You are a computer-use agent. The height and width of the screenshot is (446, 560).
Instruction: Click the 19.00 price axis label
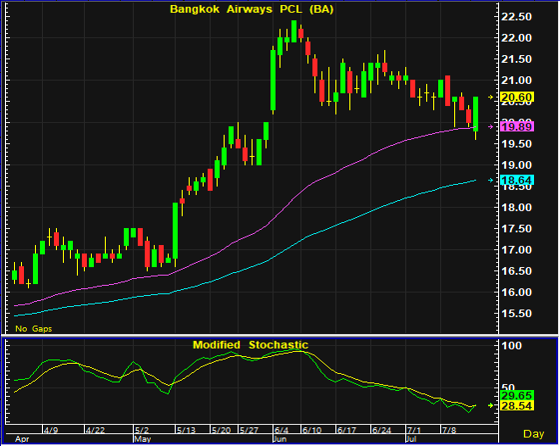coord(516,165)
